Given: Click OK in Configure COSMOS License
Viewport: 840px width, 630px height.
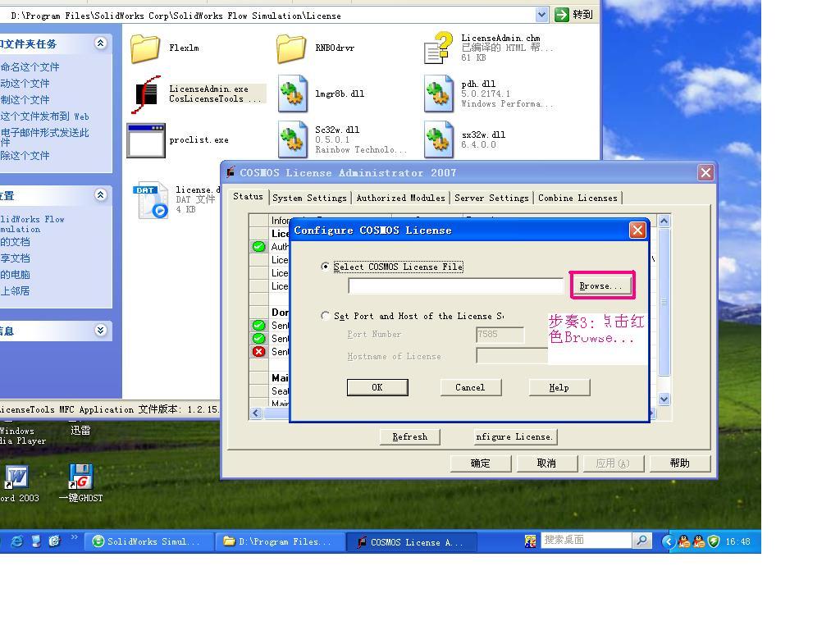Looking at the screenshot, I should click(x=377, y=387).
